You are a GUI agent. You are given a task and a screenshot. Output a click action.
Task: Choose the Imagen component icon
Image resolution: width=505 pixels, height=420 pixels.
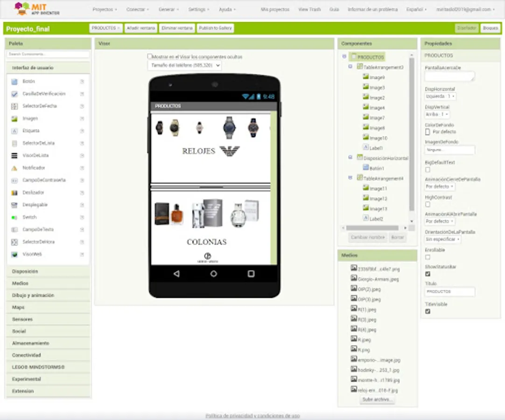tap(14, 119)
